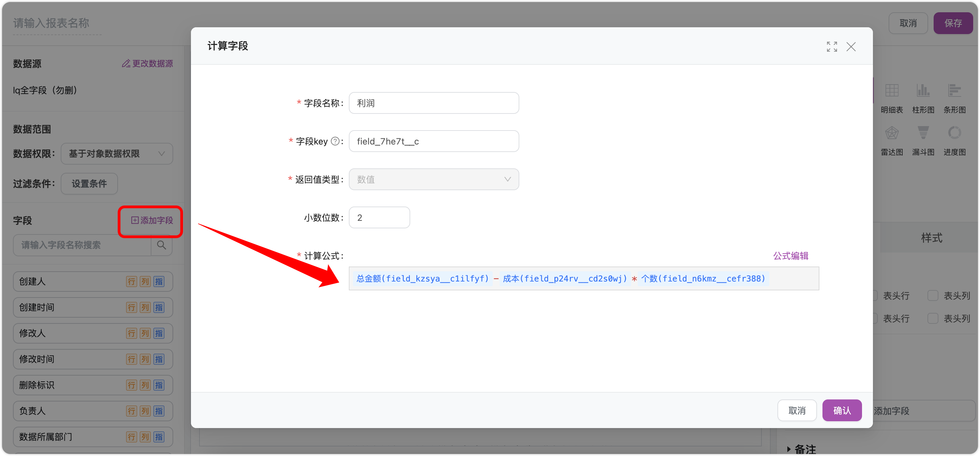Click 列 tag on 创建人 field
The image size is (980, 456).
coord(145,282)
